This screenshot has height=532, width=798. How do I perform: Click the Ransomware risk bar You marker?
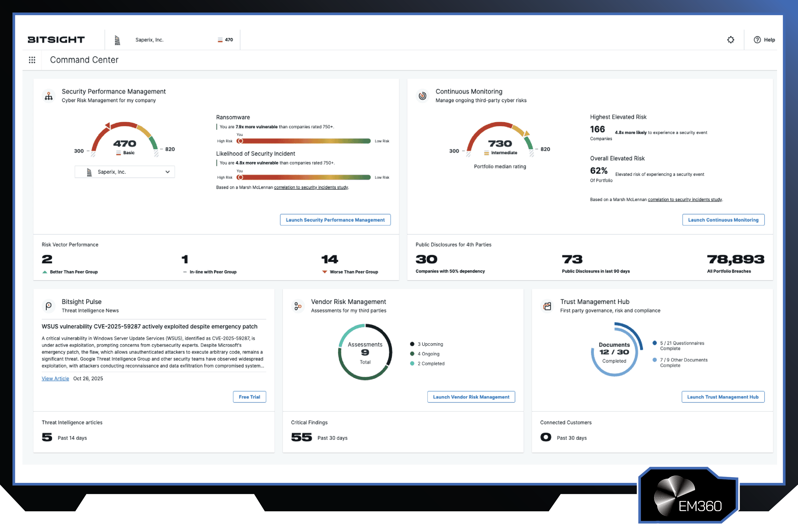240,141
